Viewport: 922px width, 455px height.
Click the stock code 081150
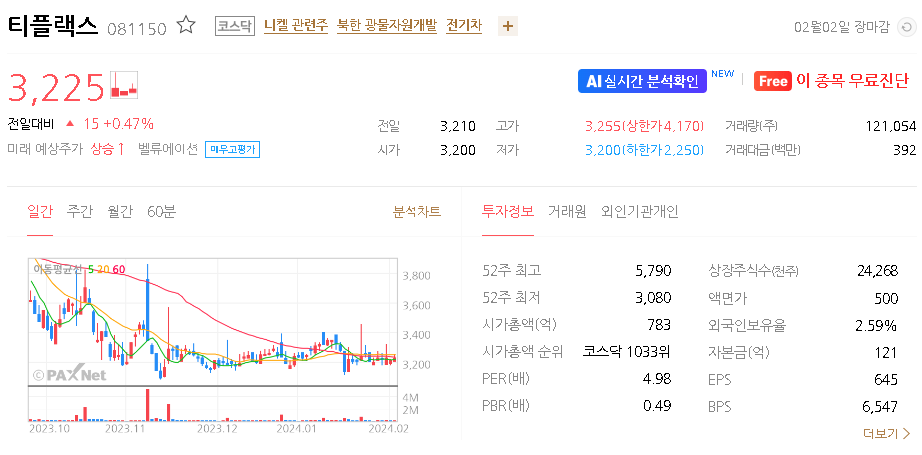[x=137, y=28]
